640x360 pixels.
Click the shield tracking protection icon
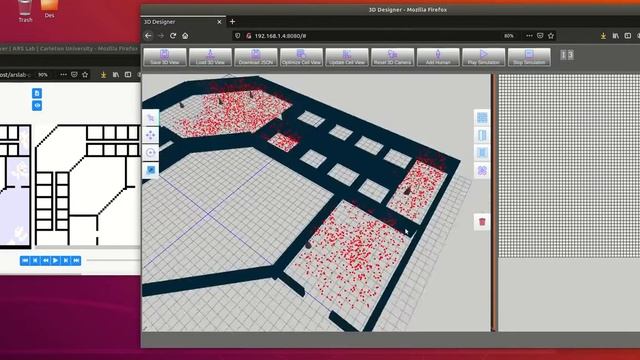238,36
